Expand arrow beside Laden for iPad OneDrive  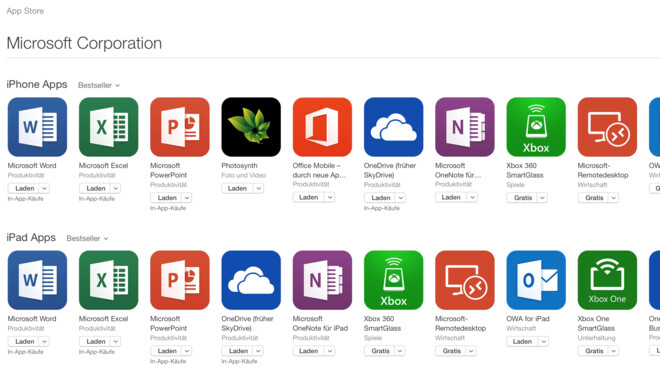(258, 351)
